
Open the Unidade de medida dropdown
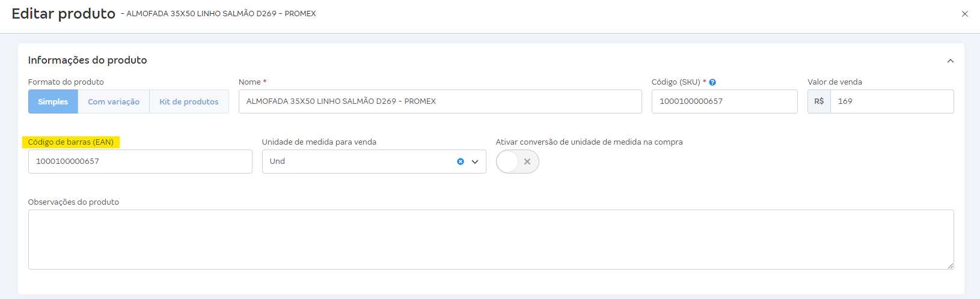pos(475,162)
